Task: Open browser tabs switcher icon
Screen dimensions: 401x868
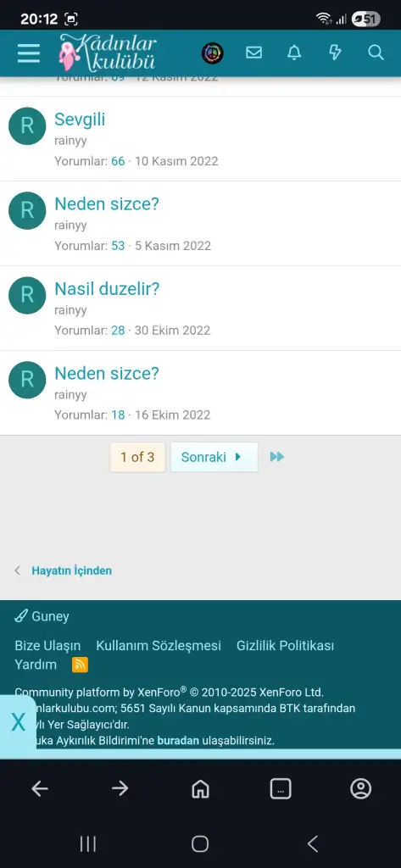Action: point(281,789)
